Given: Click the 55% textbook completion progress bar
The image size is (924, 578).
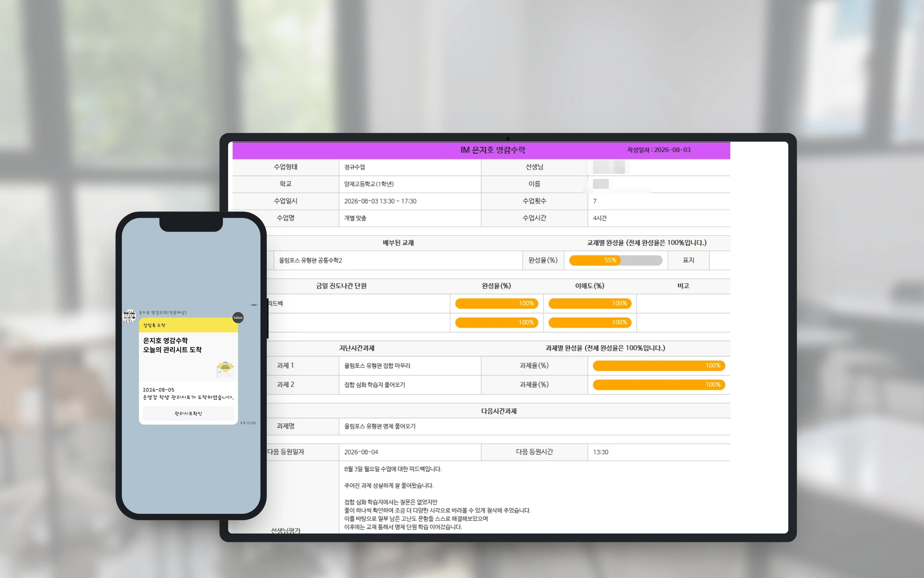Looking at the screenshot, I should pos(616,260).
